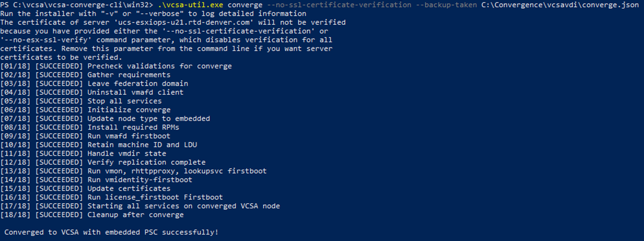Click the 'Verify replication complete' step
The width and height of the screenshot is (644, 241).
point(146,162)
